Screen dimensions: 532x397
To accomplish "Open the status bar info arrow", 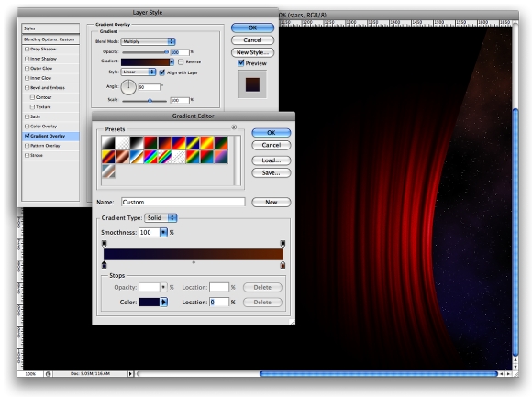I will point(130,373).
